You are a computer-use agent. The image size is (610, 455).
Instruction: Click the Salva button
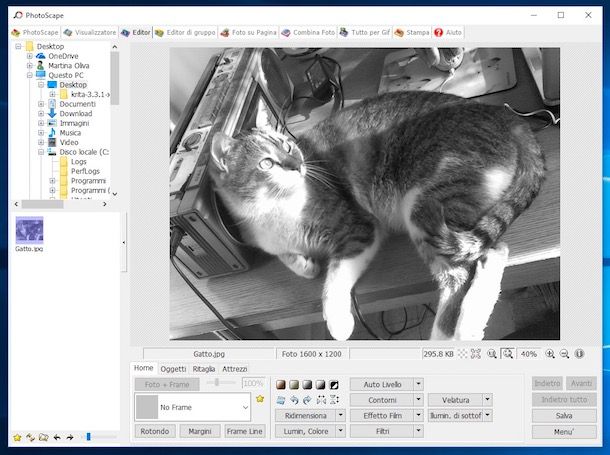point(564,415)
